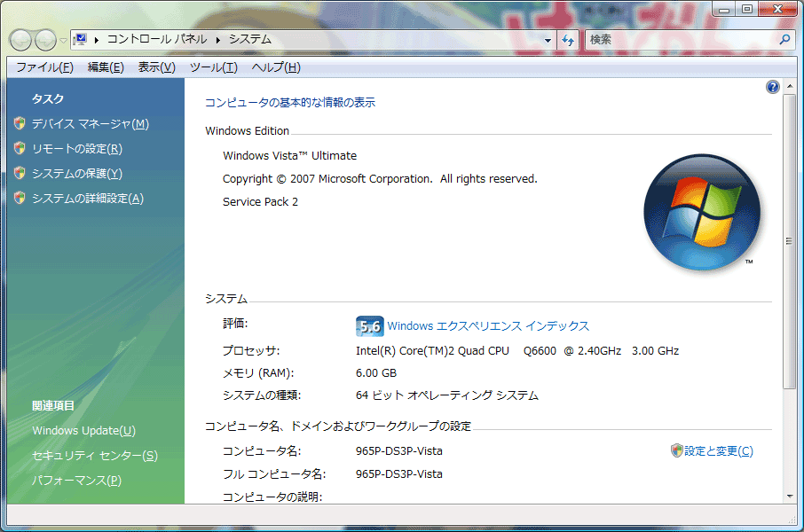This screenshot has width=804, height=532.
Task: Click the Copyright 2007 Microsoft Corporation text
Action: (380, 179)
